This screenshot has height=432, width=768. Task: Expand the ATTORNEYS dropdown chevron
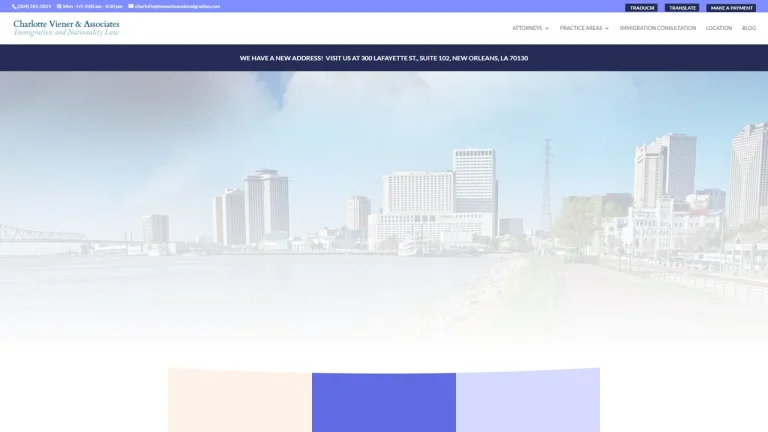[547, 28]
